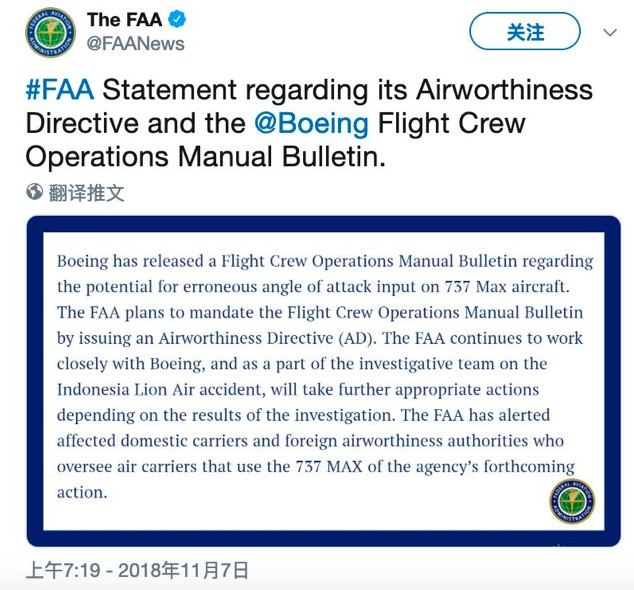
Task: Open the embedded FAA statement image
Action: tap(323, 380)
